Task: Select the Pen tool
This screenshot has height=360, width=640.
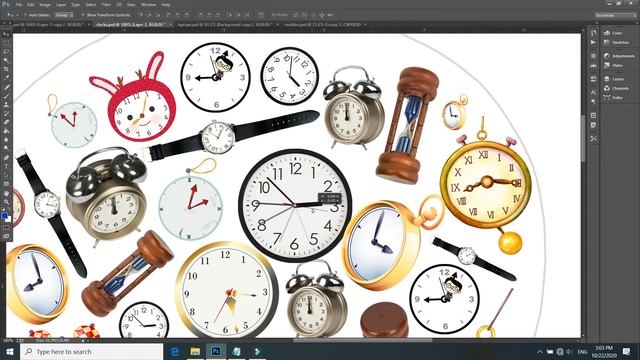Action: coord(6,157)
